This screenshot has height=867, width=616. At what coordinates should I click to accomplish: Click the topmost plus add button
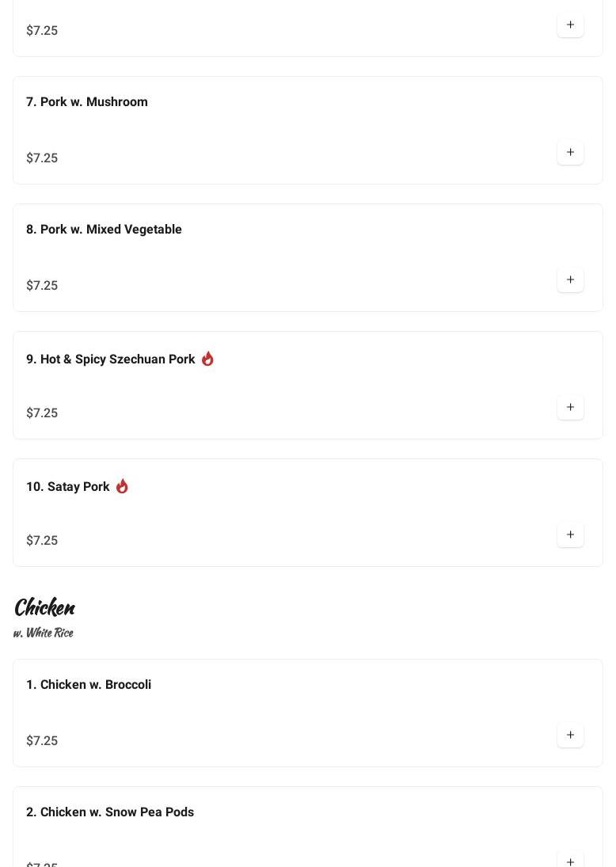click(x=570, y=25)
